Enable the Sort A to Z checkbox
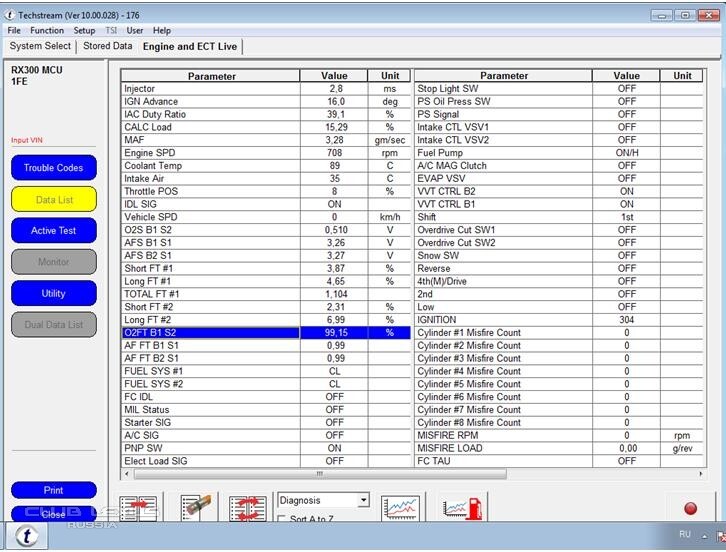This screenshot has height=552, width=726. coord(281,520)
